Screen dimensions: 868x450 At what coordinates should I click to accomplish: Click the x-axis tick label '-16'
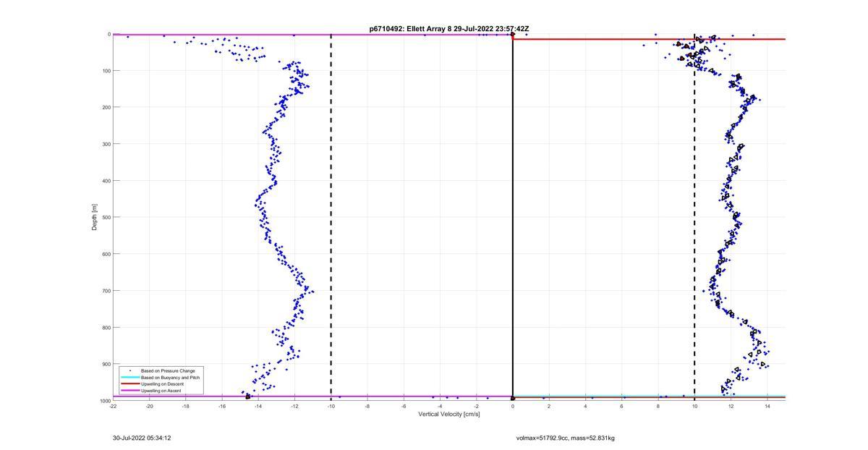click(x=222, y=406)
